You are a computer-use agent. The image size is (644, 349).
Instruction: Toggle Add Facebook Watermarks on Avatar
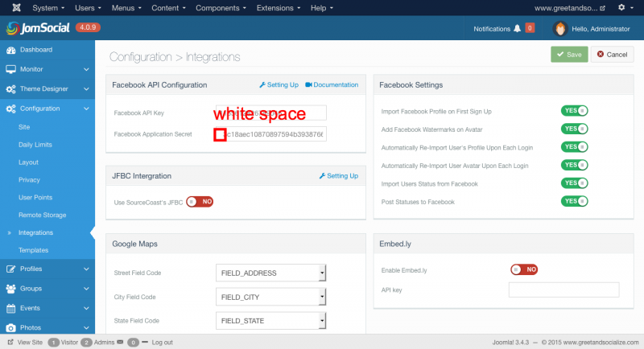click(574, 129)
